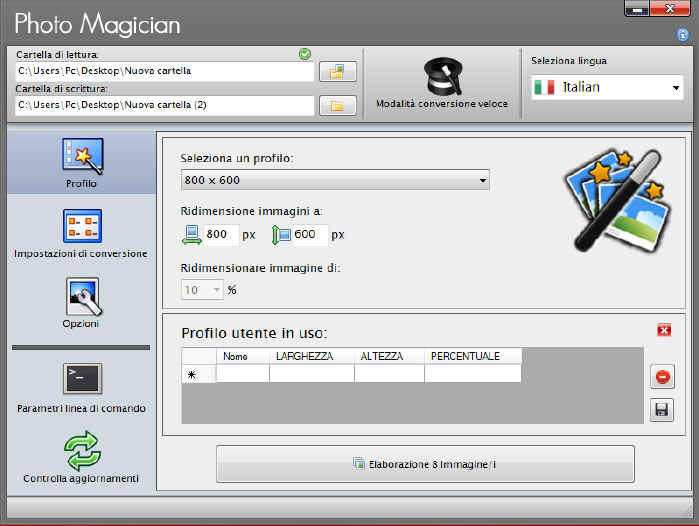The image size is (699, 526).
Task: Browse for the Cartella di scrittura folder
Action: [x=337, y=106]
